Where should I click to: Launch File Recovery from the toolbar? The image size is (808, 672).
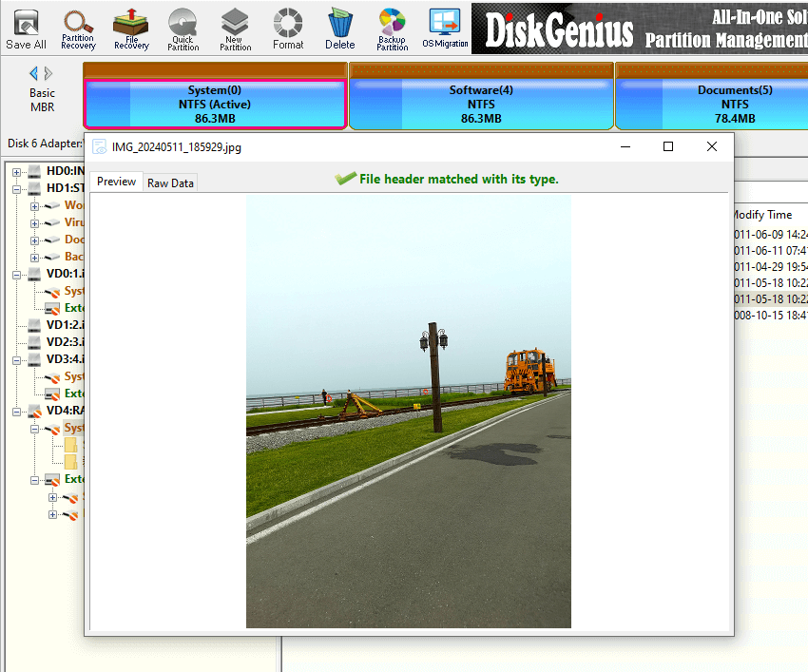coord(131,27)
